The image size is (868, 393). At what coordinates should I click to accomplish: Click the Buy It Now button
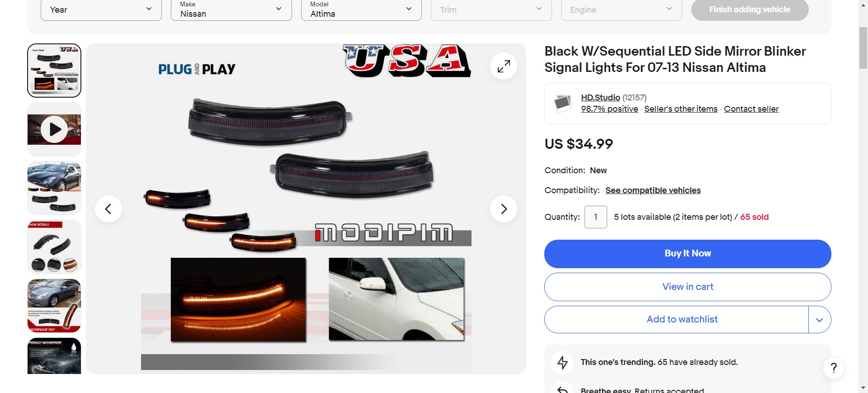point(688,254)
